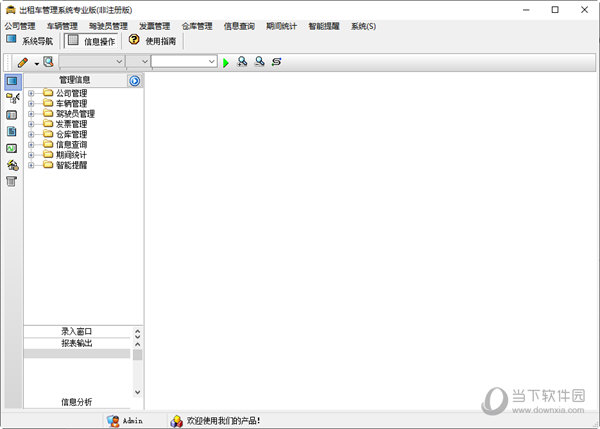Click the blue round arrow beside 管理信息
This screenshot has height=429, width=600.
134,80
